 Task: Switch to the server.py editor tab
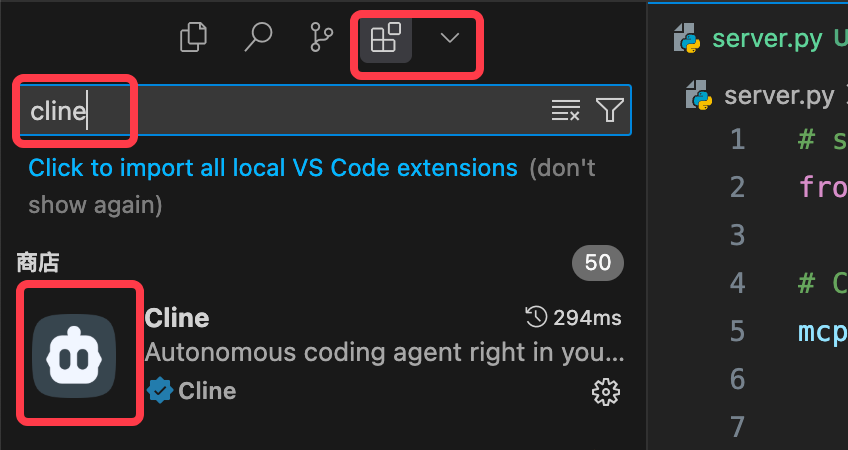click(757, 38)
